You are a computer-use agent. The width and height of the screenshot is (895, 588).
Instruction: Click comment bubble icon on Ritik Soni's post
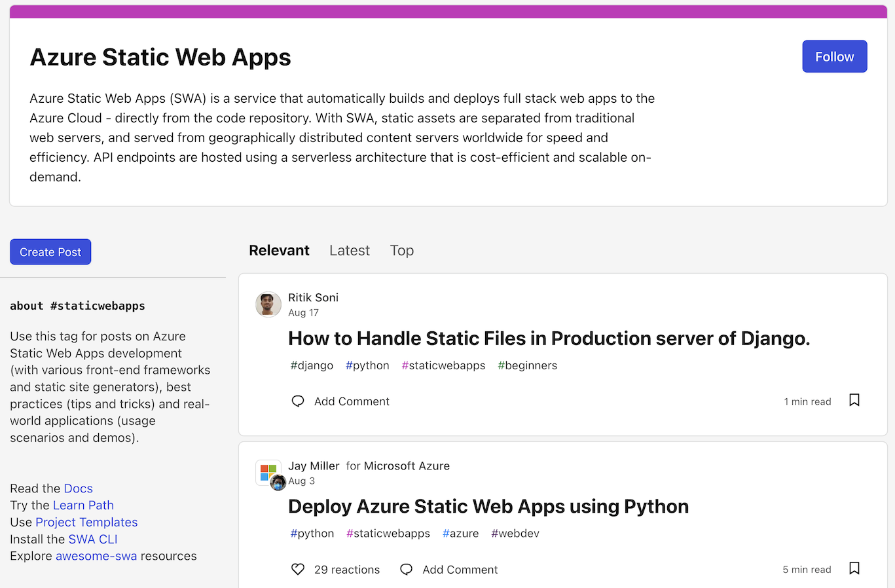[298, 401]
